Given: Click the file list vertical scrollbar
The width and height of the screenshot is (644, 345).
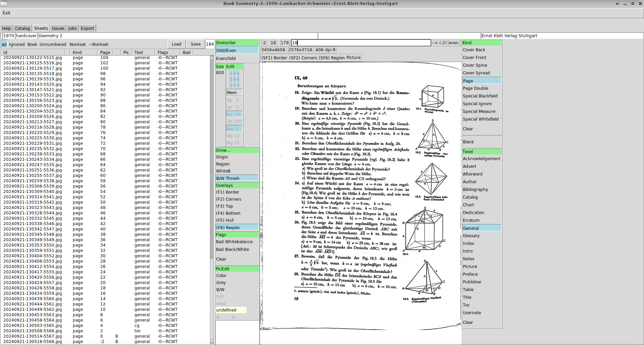Looking at the screenshot, I should [212, 200].
